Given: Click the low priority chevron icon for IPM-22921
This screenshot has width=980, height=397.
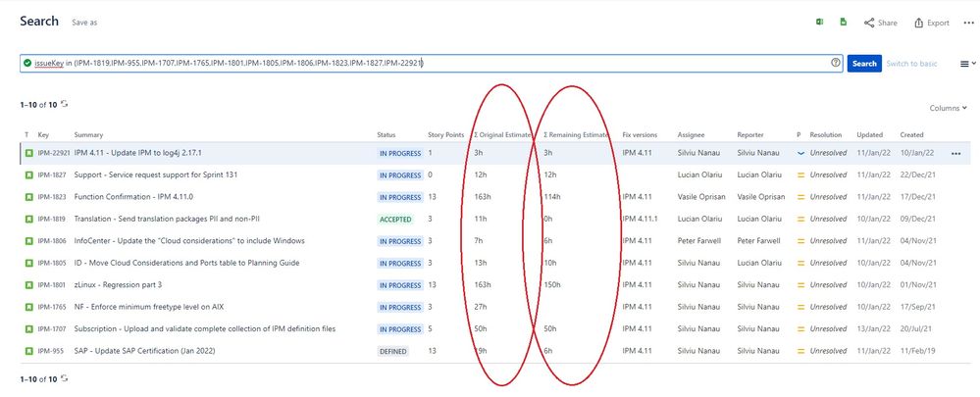Looking at the screenshot, I should [800, 153].
